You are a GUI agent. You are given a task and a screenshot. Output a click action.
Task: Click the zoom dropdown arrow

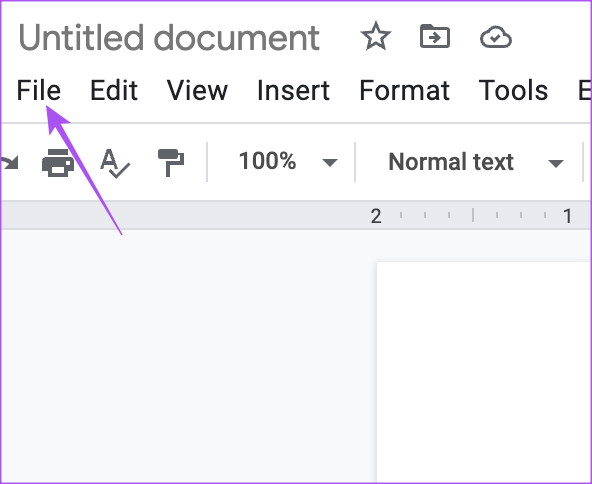coord(330,163)
